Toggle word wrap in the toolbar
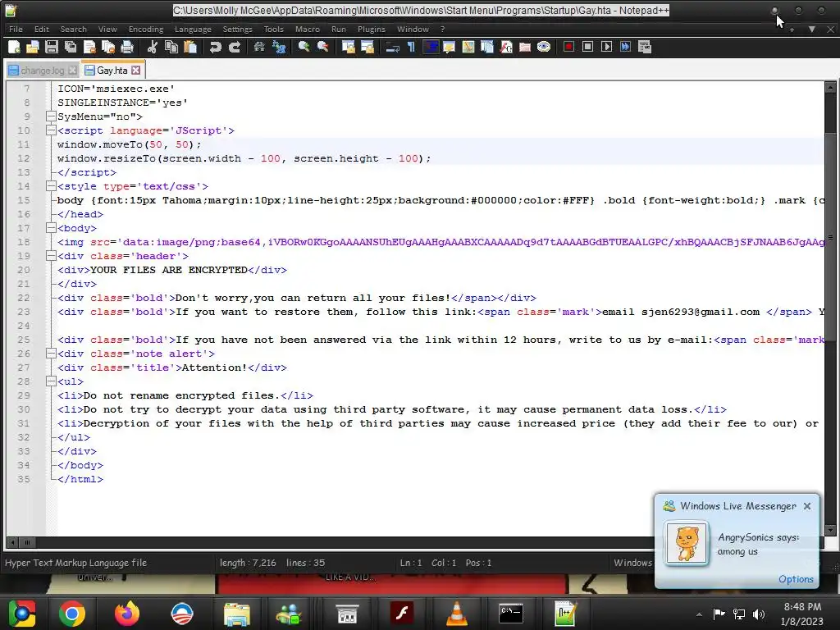 coord(393,47)
